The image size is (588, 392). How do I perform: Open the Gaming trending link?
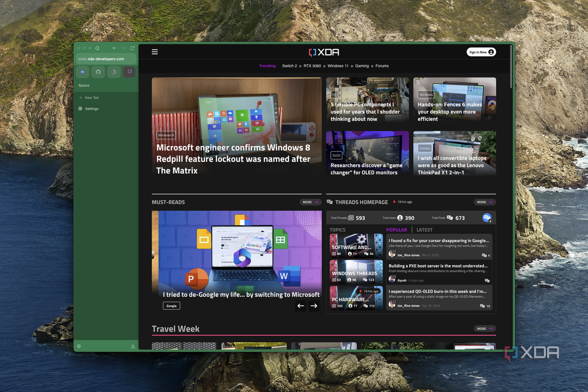click(362, 66)
